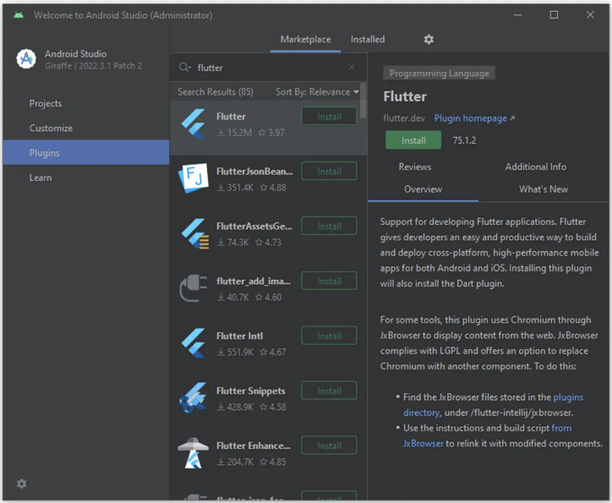Click the 4.88 rating of FlutterJsonBean
612x503 pixels.
[x=273, y=188]
